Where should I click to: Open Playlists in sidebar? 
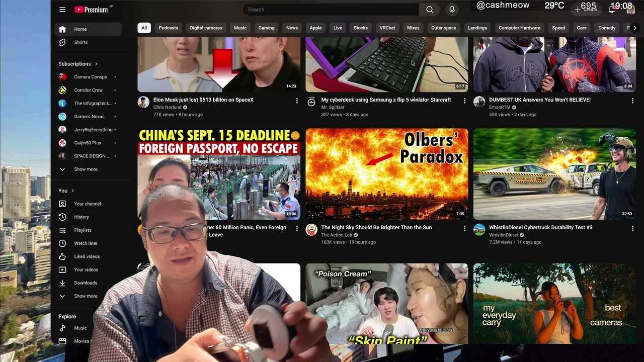[88, 230]
